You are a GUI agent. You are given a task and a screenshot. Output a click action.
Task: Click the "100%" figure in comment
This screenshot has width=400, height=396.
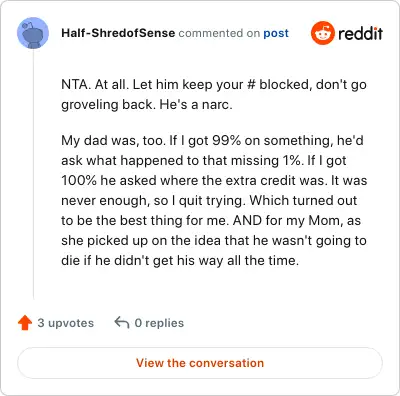79,180
